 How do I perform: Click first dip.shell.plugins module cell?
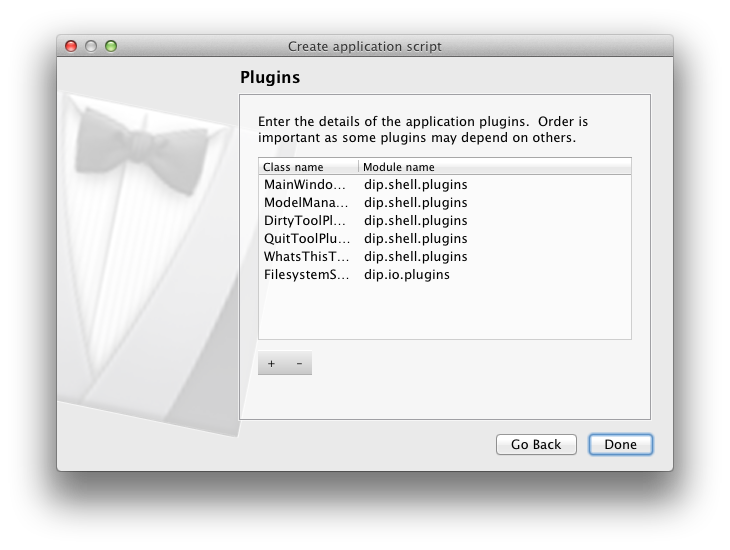(x=415, y=185)
